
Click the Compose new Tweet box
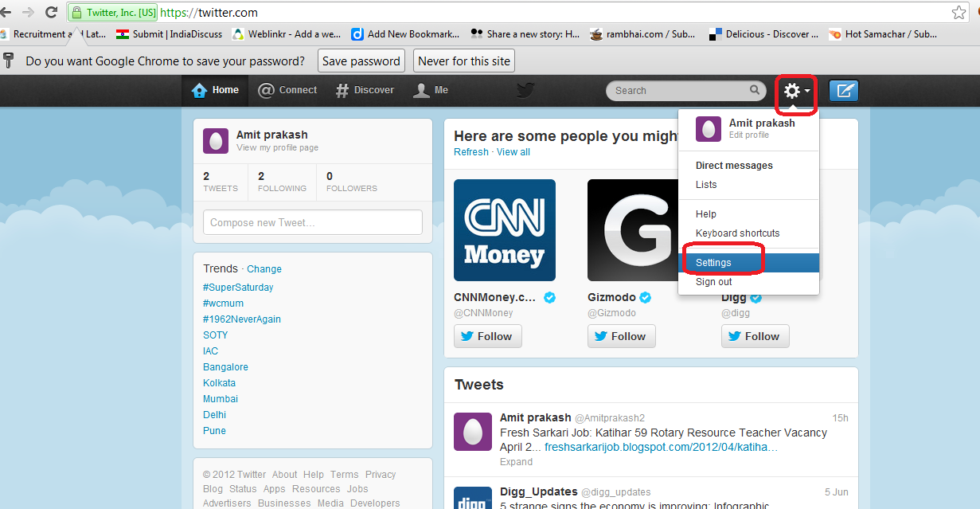click(313, 222)
